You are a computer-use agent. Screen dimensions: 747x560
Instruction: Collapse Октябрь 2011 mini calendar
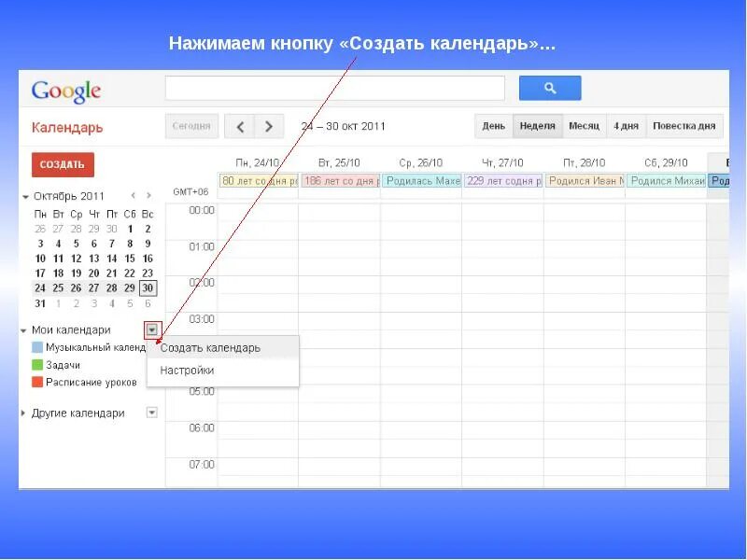26,196
